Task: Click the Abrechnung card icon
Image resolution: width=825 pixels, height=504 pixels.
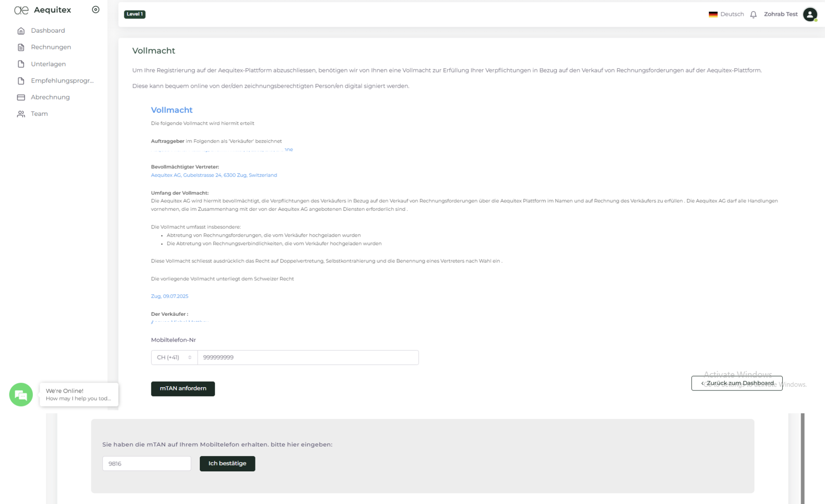Action: pos(21,97)
